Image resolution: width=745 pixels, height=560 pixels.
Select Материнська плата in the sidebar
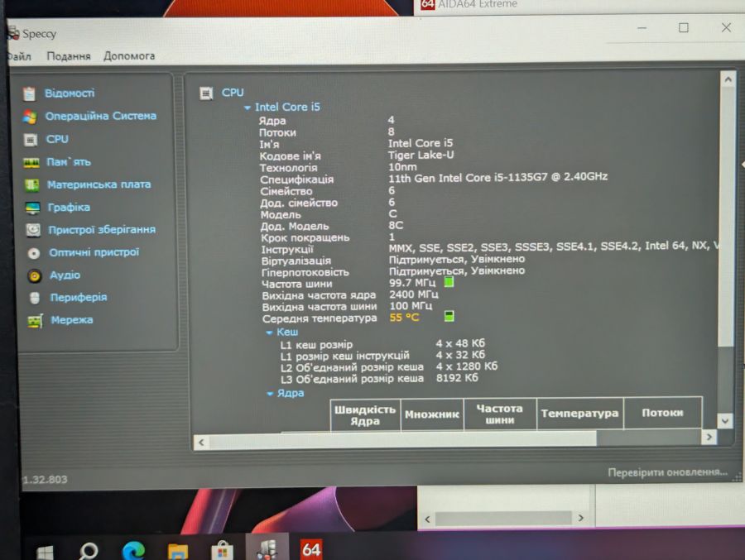tap(99, 184)
